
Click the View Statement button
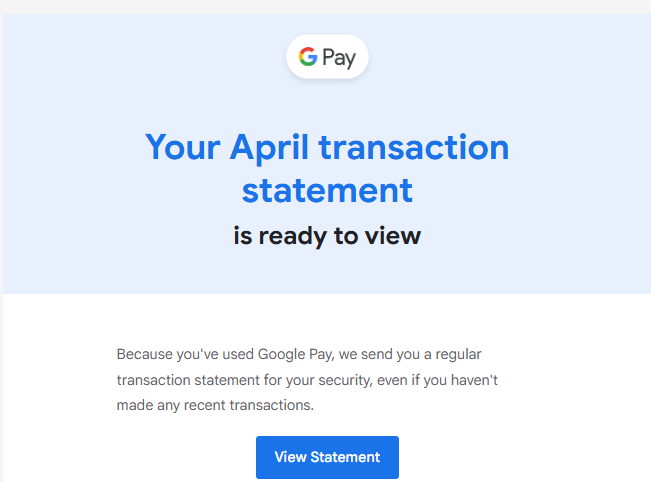tap(327, 457)
